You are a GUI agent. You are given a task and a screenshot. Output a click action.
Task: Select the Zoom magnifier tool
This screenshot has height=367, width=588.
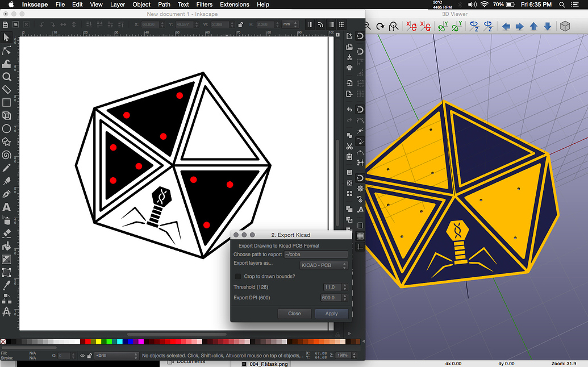[6, 77]
